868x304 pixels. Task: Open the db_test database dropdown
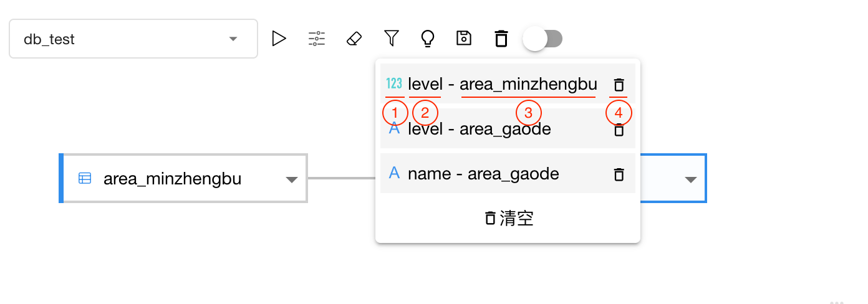tap(133, 39)
